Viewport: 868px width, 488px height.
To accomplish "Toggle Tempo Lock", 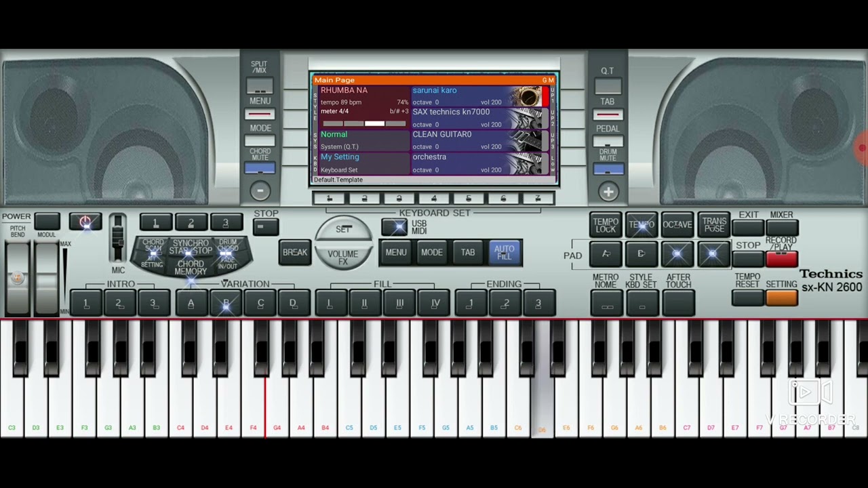I will (606, 225).
